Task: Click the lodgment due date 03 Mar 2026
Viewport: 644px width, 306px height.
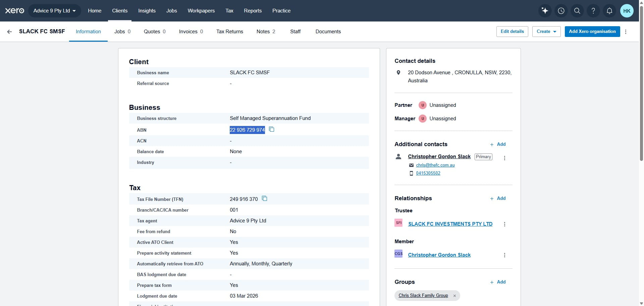Action: (x=244, y=296)
